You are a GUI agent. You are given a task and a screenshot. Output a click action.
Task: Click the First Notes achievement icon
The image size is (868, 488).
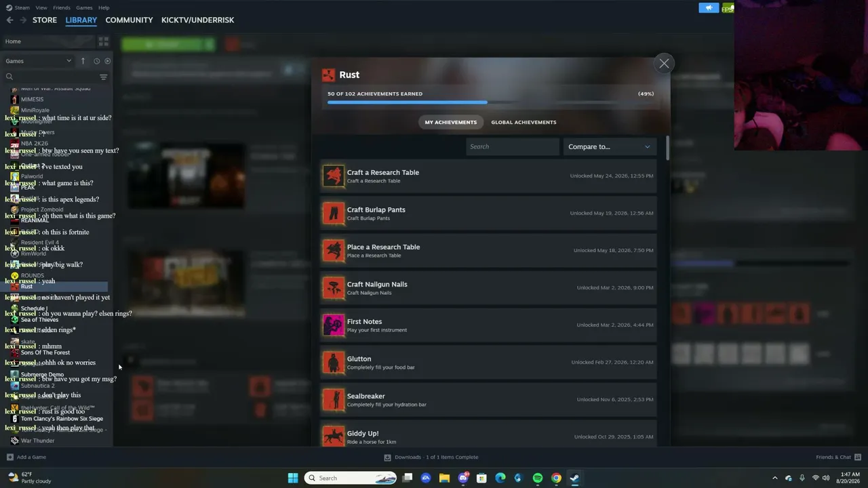(333, 325)
